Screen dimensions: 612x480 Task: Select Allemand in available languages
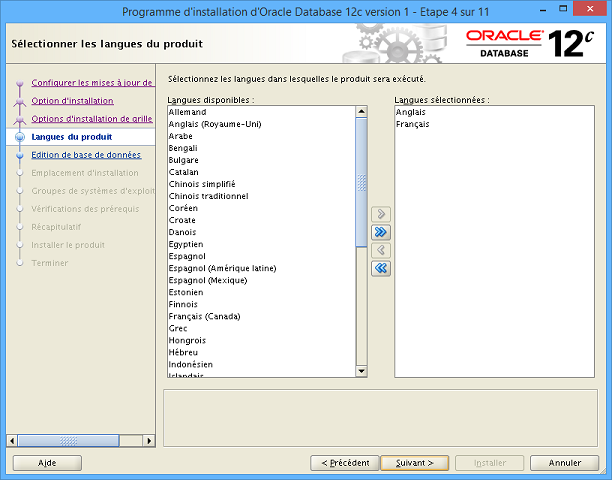(262, 112)
